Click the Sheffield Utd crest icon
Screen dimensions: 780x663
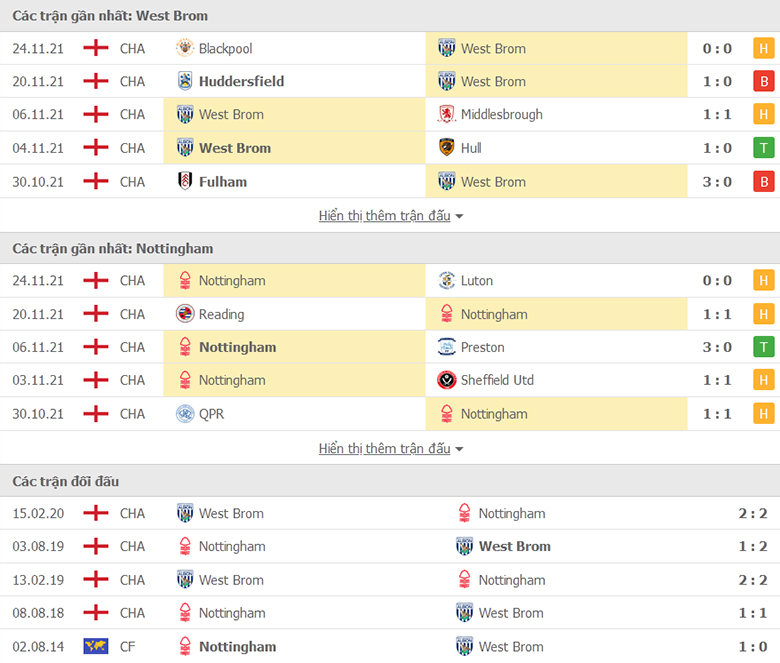(x=446, y=380)
